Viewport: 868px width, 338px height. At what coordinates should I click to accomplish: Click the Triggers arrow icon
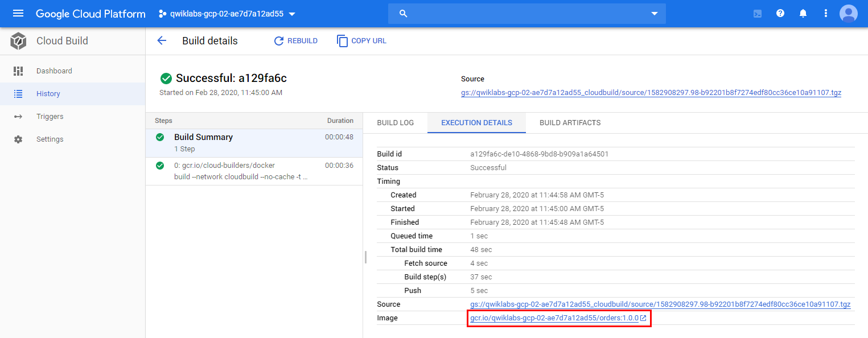click(x=18, y=117)
